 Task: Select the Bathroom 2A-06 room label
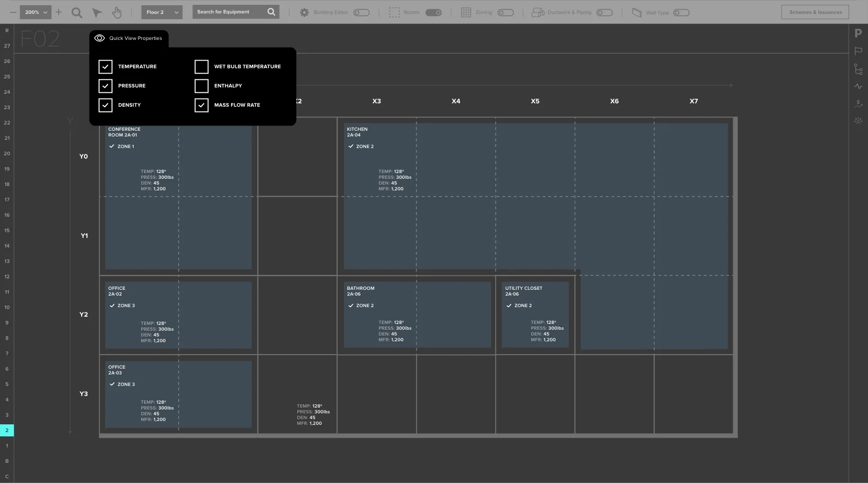coord(360,291)
